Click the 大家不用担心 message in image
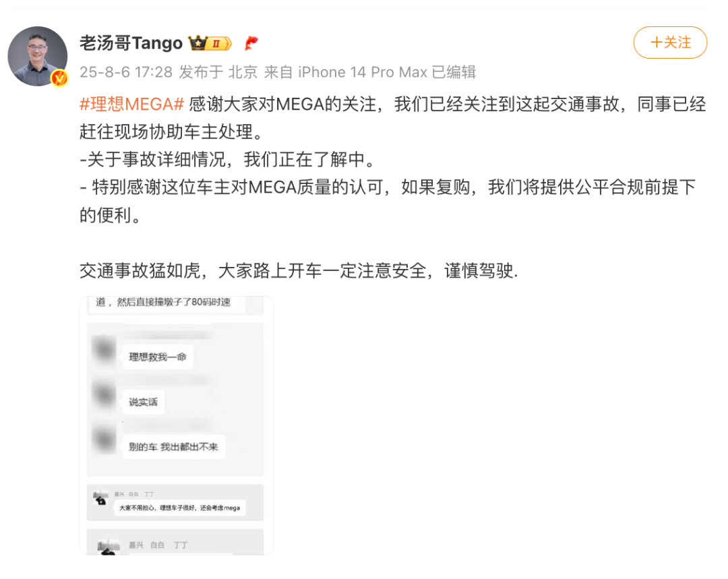 (x=180, y=508)
